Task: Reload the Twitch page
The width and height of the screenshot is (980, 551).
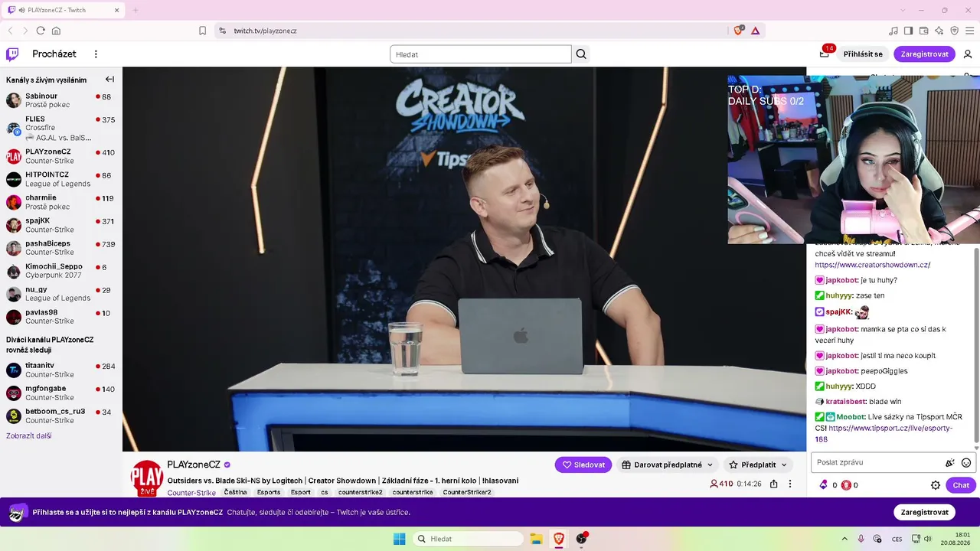Action: 41,31
